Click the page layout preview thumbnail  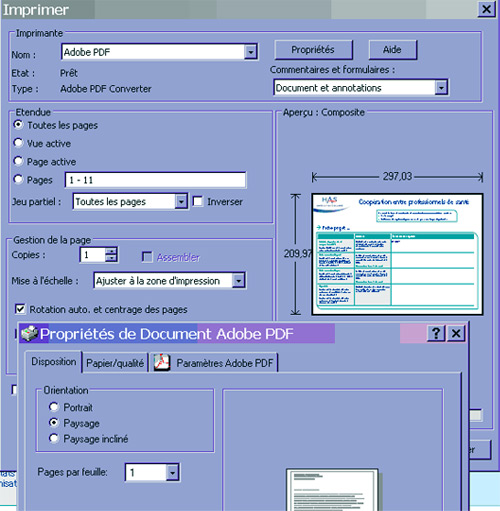point(333,489)
